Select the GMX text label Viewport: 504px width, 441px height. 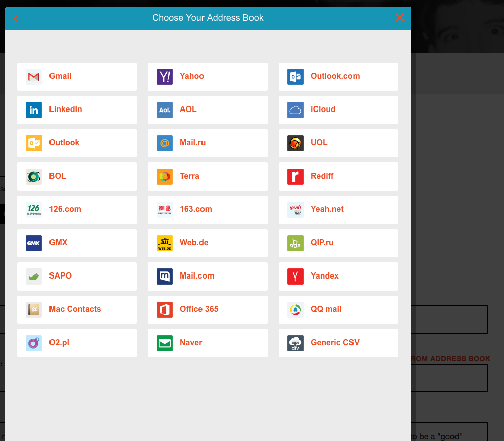[58, 243]
